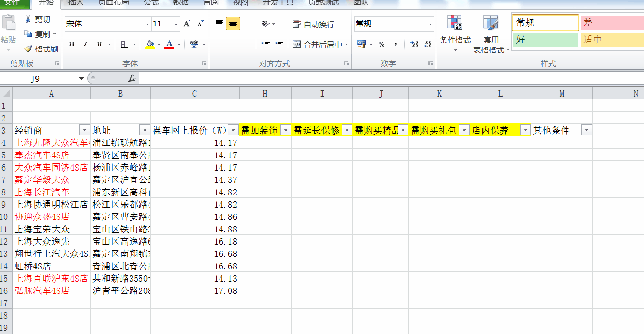Apply the 适中 (Neutral) yellow cell style
The width and height of the screenshot is (644, 334).
[612, 40]
